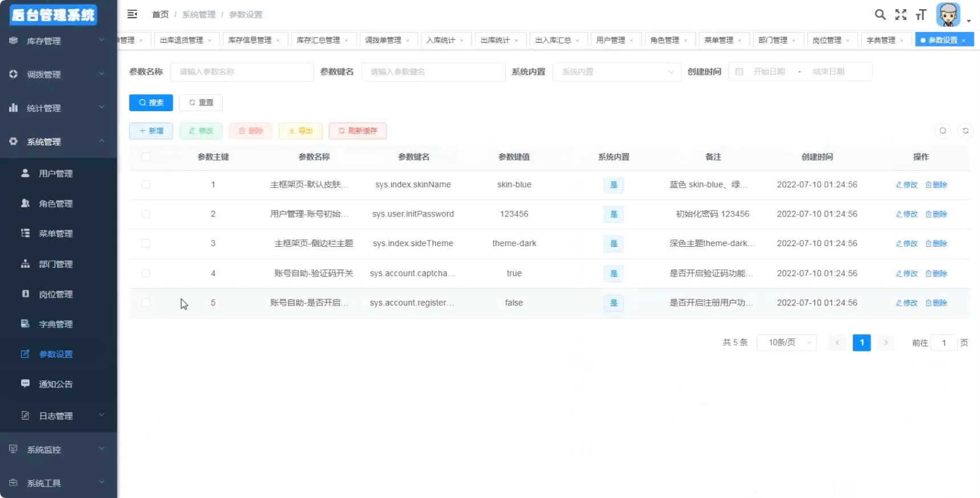The width and height of the screenshot is (980, 498).
Task: Open the top-right search magnifier icon
Action: [880, 15]
